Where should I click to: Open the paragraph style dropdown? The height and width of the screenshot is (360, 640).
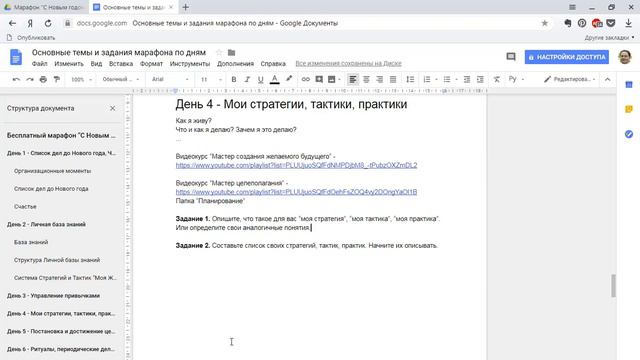point(121,79)
